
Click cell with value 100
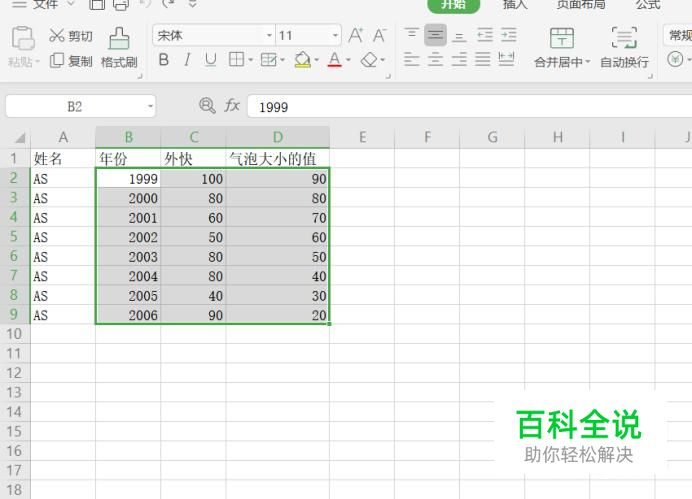193,179
